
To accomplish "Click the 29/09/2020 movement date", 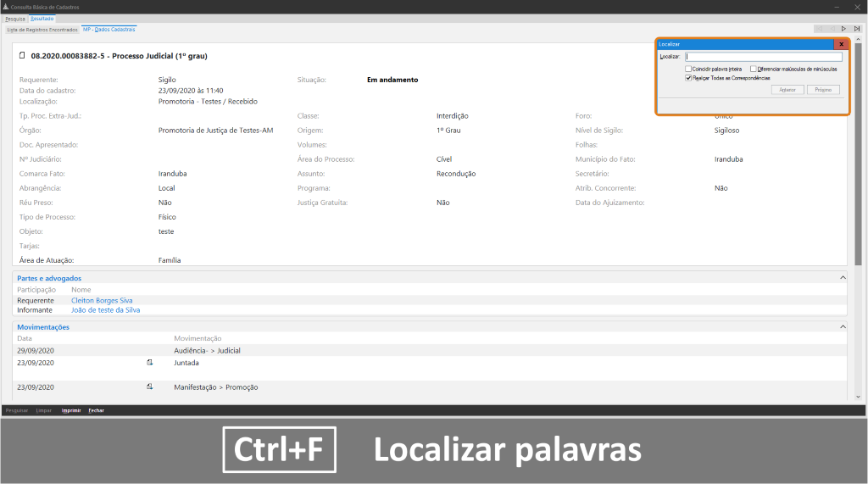I will (x=36, y=351).
